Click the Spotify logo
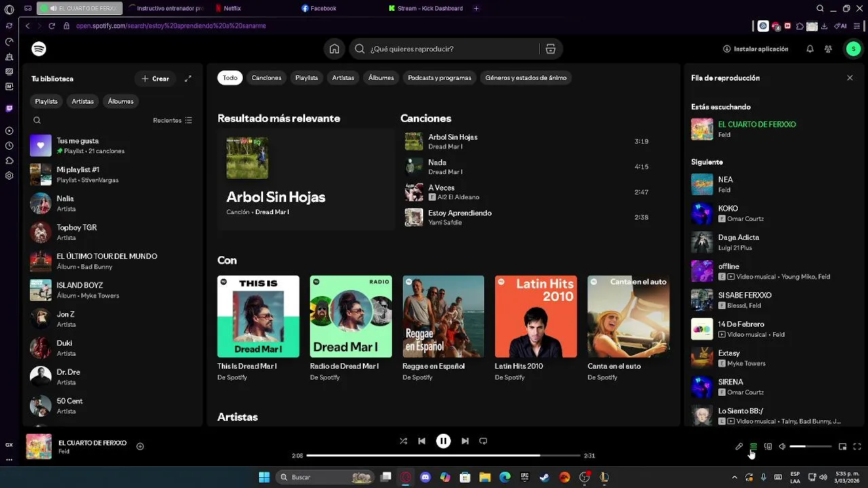Screen dimensions: 868x488 [39, 49]
